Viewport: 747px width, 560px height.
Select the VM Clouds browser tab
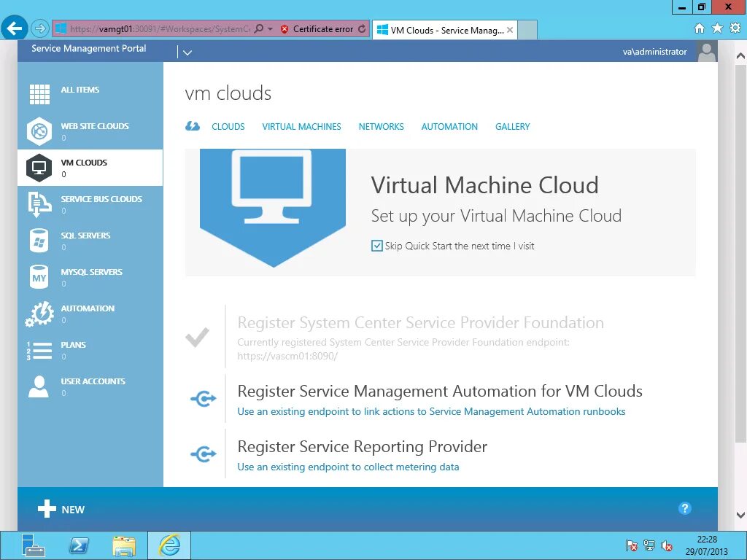click(x=444, y=30)
